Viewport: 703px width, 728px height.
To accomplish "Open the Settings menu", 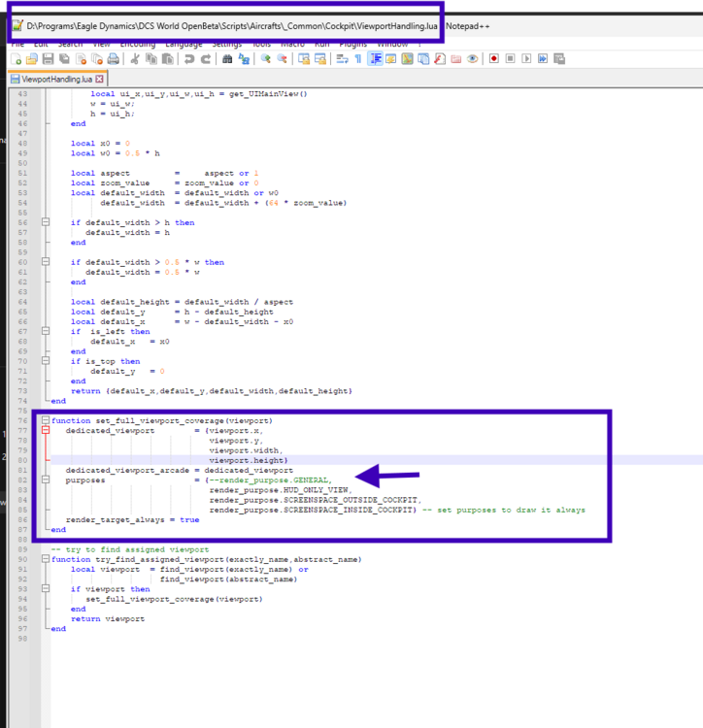I will point(227,45).
